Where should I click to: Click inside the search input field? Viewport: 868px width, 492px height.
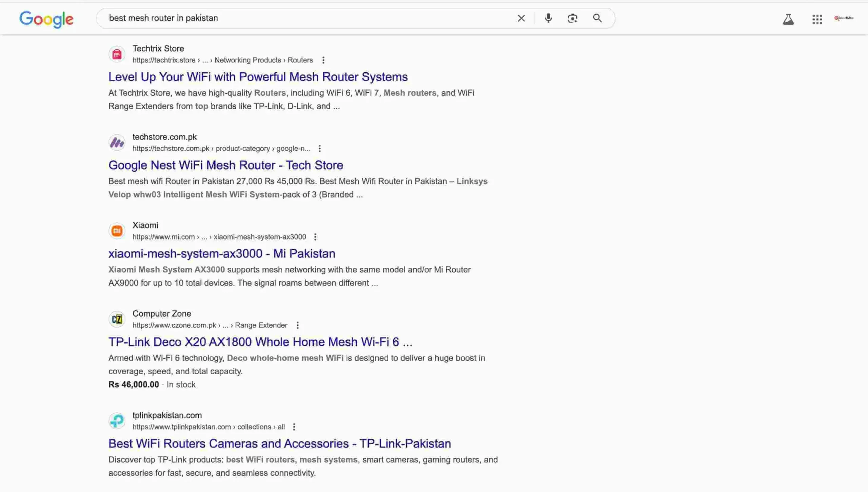pyautogui.click(x=305, y=18)
